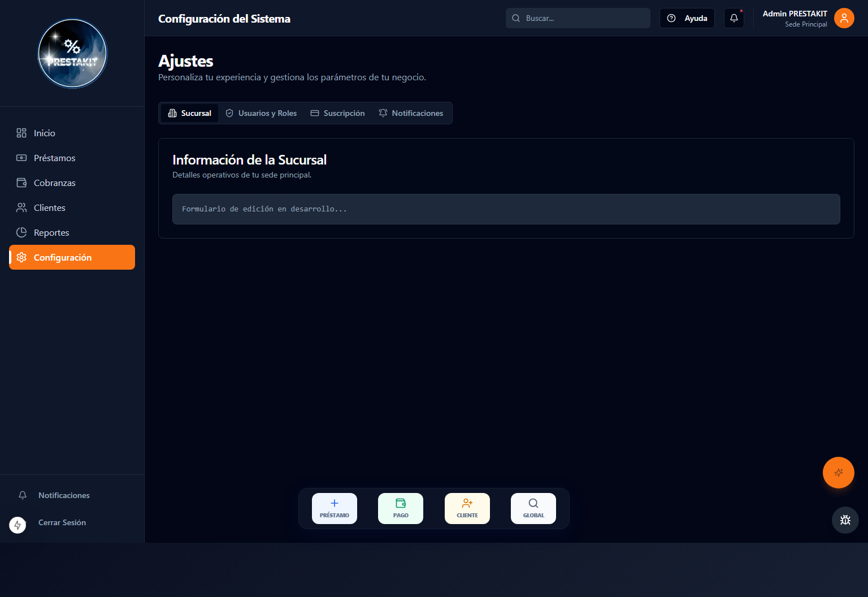Click the PRÉSTAMO quick action button
Image resolution: width=868 pixels, height=597 pixels.
(x=335, y=508)
